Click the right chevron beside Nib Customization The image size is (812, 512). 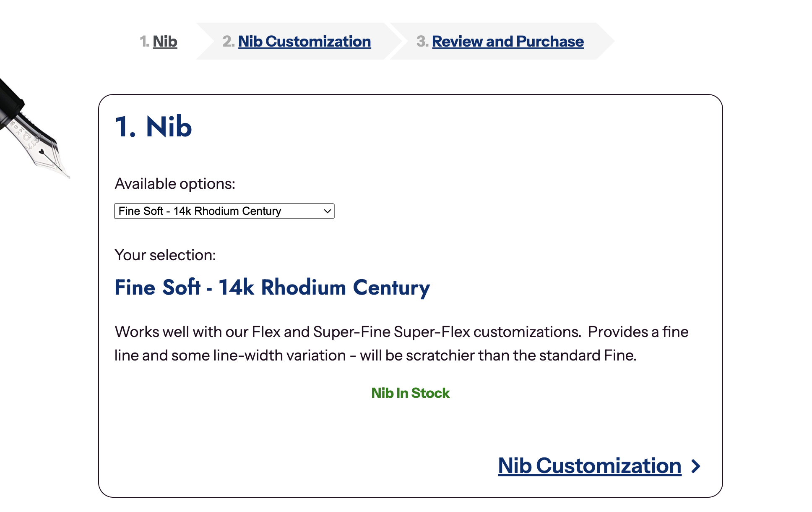pyautogui.click(x=696, y=466)
